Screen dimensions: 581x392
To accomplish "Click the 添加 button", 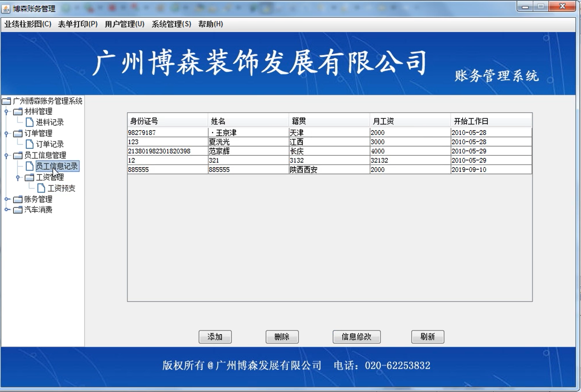I will pyautogui.click(x=215, y=337).
